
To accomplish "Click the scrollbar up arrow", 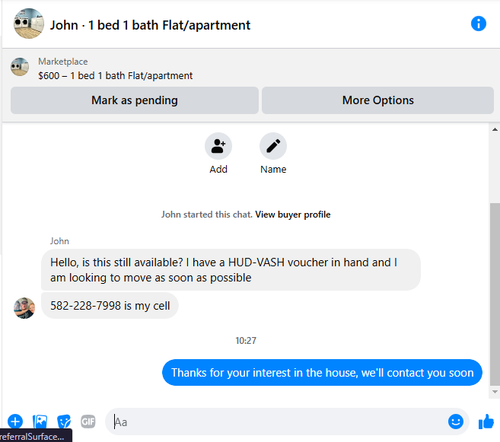I will 495,130.
